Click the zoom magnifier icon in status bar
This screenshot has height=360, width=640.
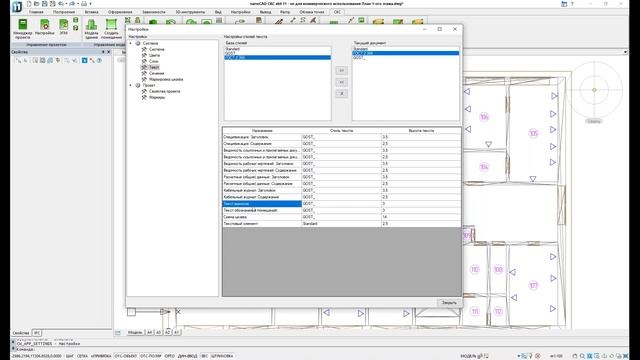point(582,356)
